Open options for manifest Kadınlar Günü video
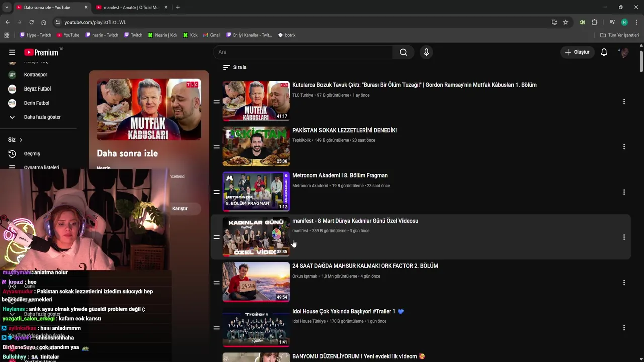 [x=624, y=237]
